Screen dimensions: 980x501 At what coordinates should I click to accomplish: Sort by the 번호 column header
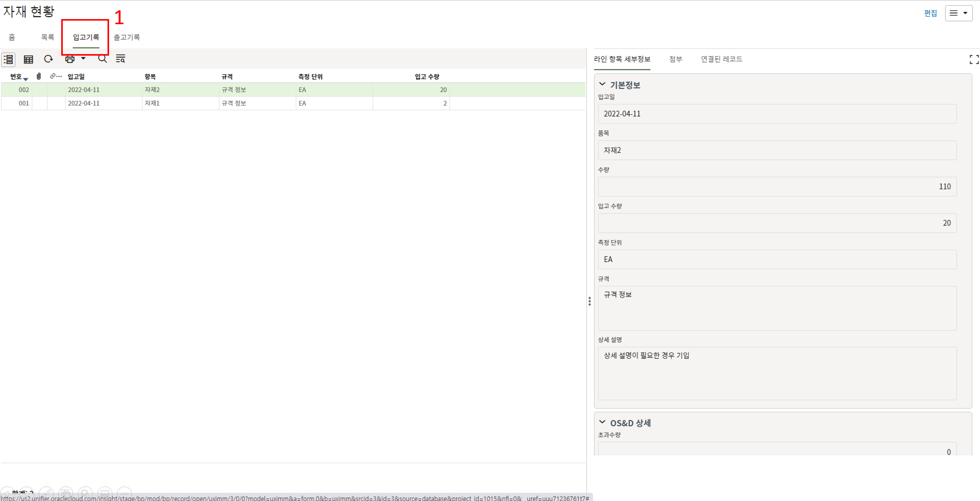[x=16, y=77]
